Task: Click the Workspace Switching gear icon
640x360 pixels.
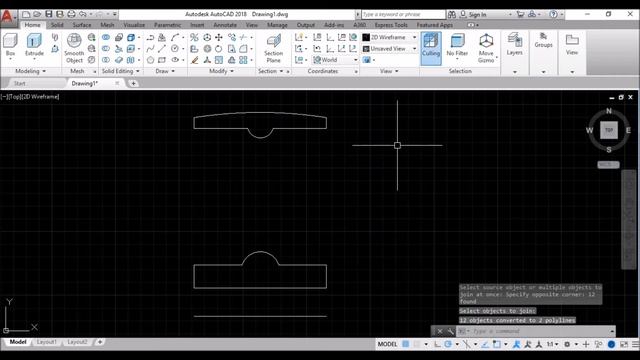Action: click(x=567, y=344)
